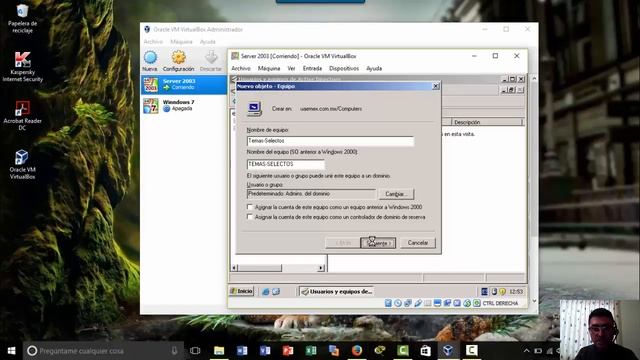640x360 pixels.
Task: Open Ayuda menu in Server 2003 VM window
Action: 374,69
